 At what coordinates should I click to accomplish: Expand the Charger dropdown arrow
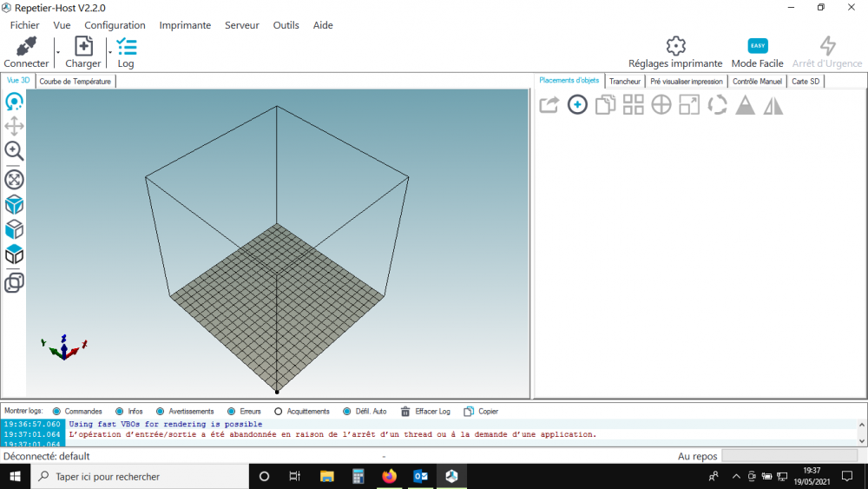pos(109,53)
